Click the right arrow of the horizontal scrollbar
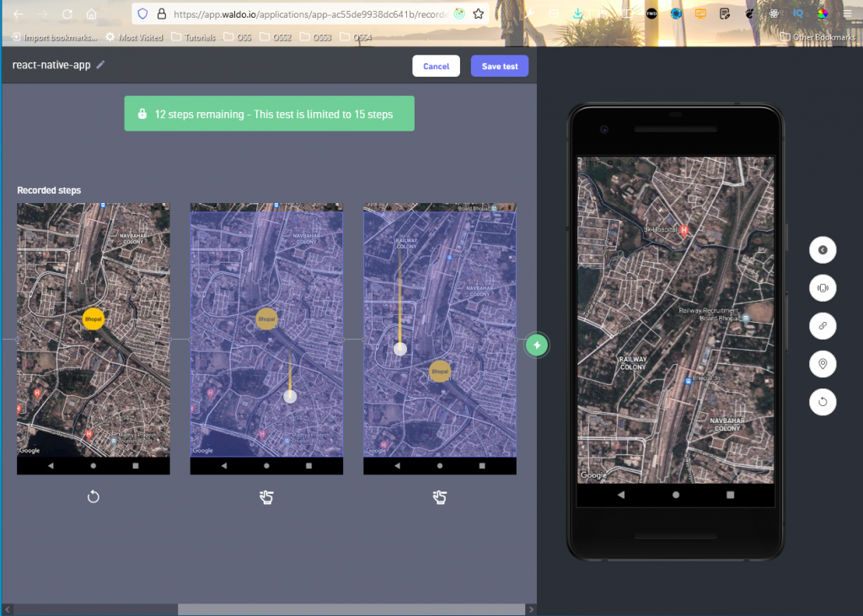 tap(531, 609)
